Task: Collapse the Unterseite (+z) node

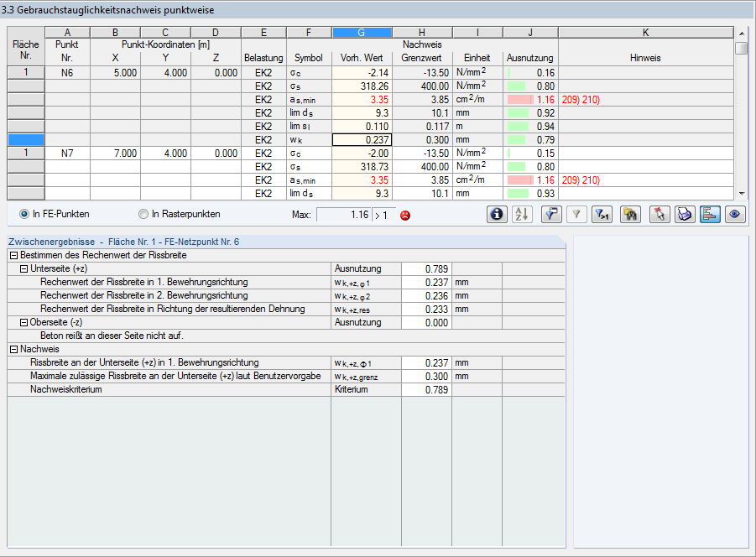Action: tap(23, 269)
